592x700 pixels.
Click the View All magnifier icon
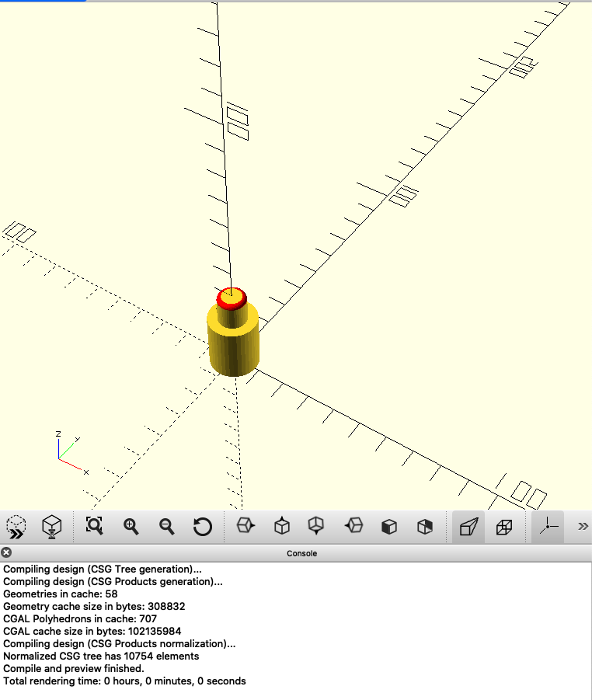[x=94, y=526]
